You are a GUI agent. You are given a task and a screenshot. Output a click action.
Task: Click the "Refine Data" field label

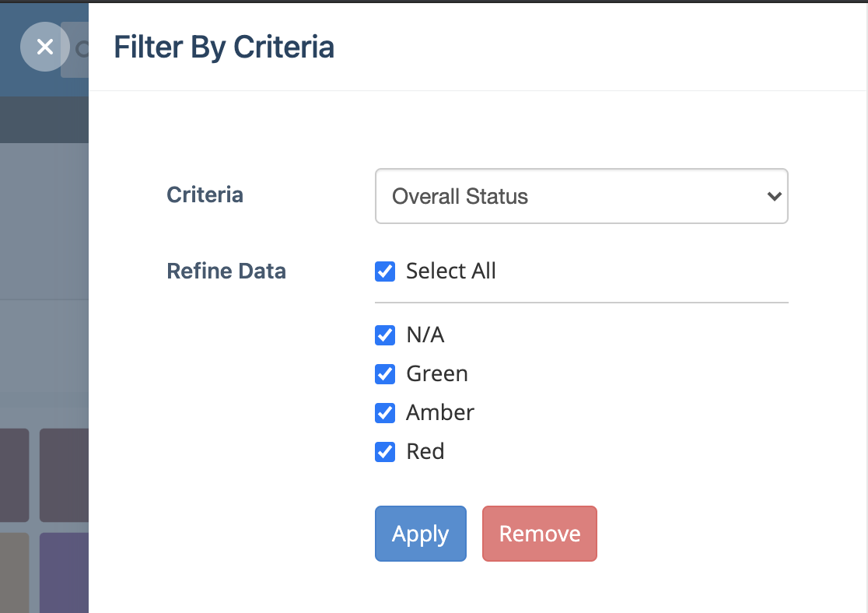tap(226, 271)
